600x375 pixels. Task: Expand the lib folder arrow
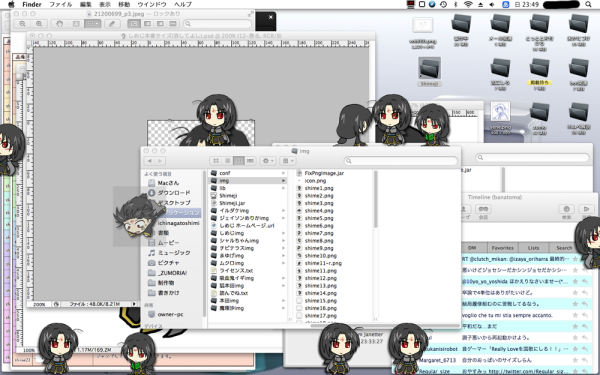tap(284, 188)
